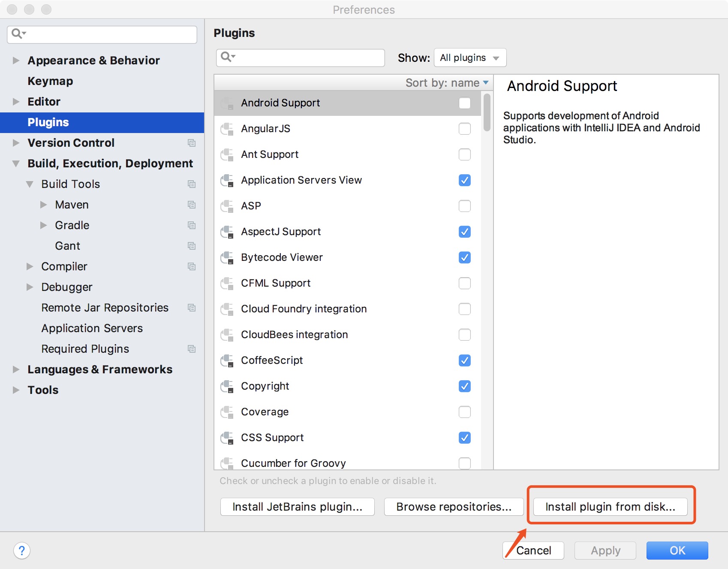
Task: Select the Plugins settings page
Action: tap(102, 122)
